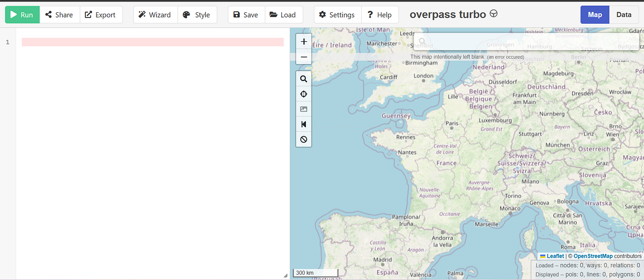Switch to the Map view
Viewport: 644px width, 280px height.
tap(595, 15)
